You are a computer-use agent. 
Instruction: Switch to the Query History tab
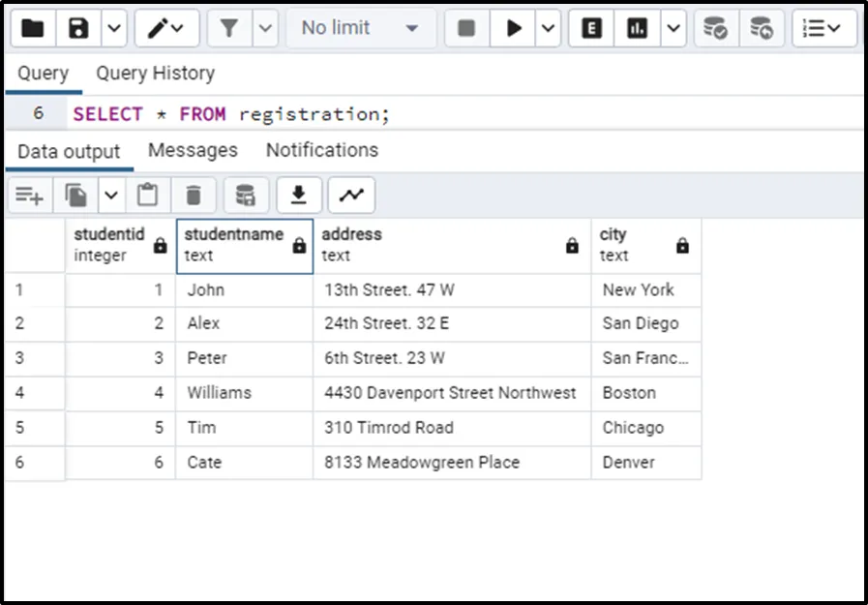tap(155, 74)
